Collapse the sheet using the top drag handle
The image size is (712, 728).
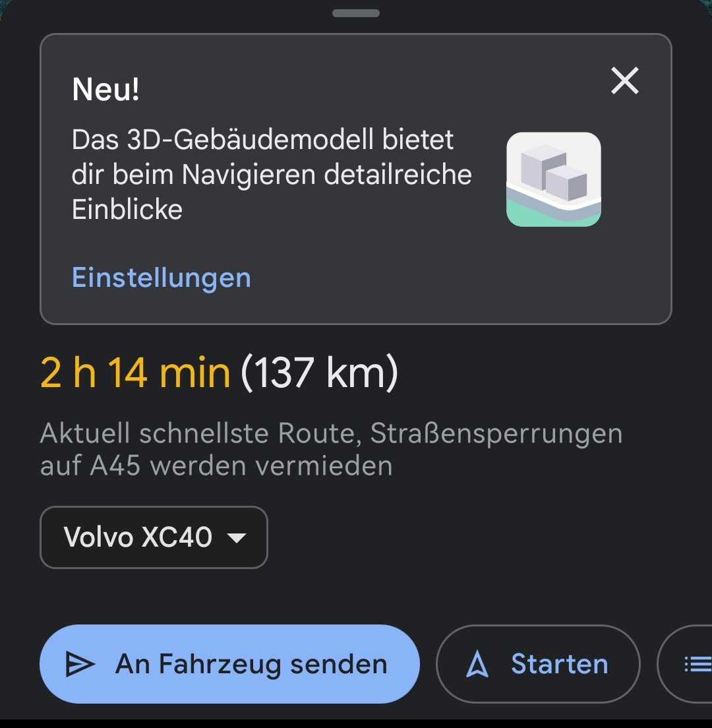pyautogui.click(x=356, y=12)
